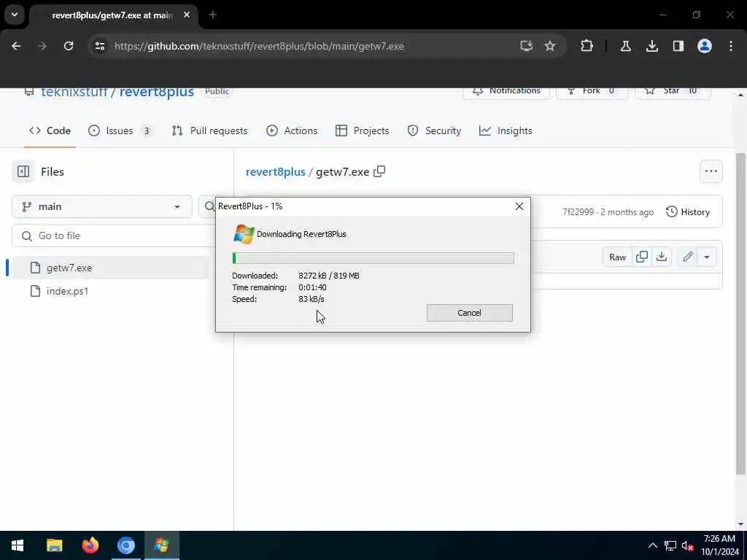Reload the GitHub page
747x560 pixels.
69,46
